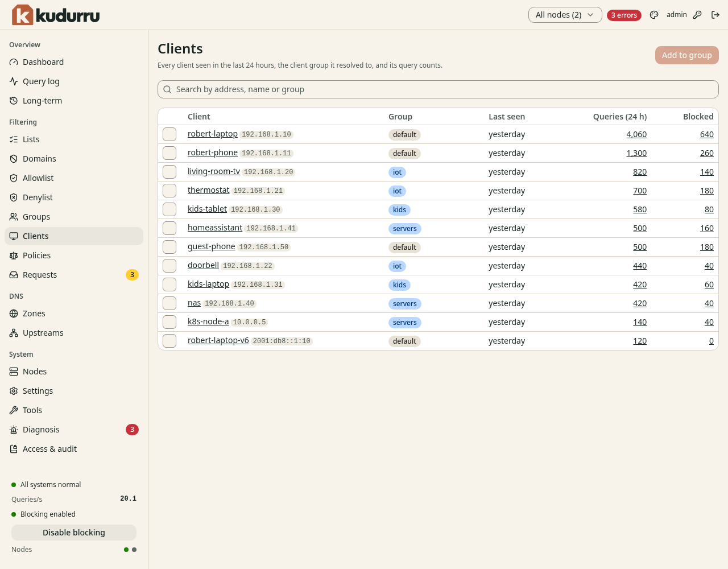Check the k8s-node-a row checkbox
This screenshot has width=728, height=569.
click(169, 322)
